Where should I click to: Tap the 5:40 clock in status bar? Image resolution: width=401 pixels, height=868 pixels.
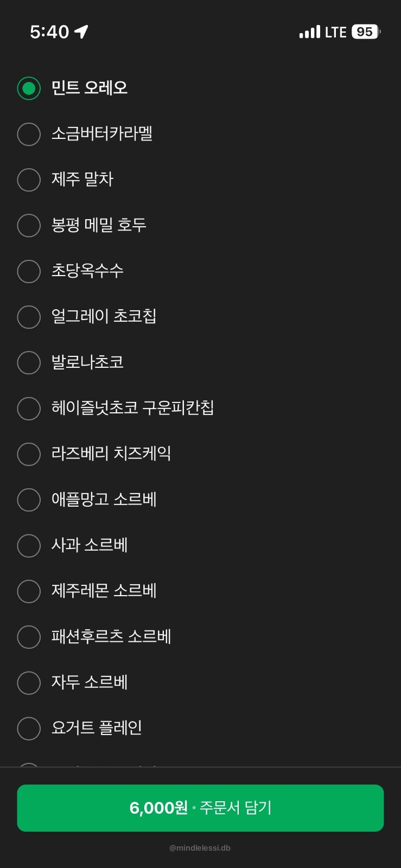pyautogui.click(x=49, y=32)
